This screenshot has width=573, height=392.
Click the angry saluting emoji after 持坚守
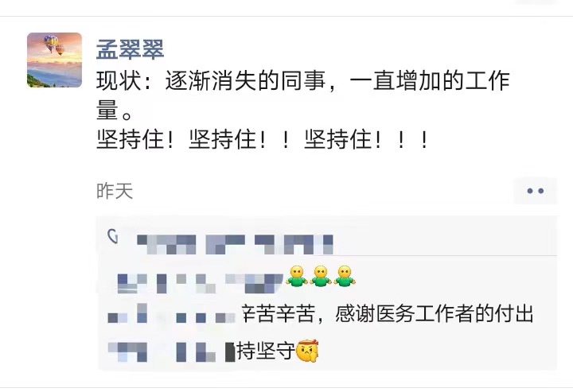(x=307, y=351)
